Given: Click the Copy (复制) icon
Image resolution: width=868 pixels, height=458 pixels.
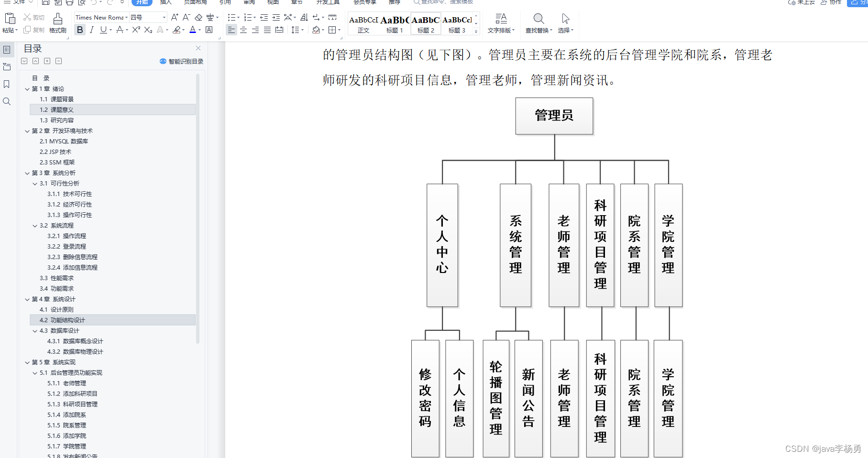Looking at the screenshot, I should (27, 30).
